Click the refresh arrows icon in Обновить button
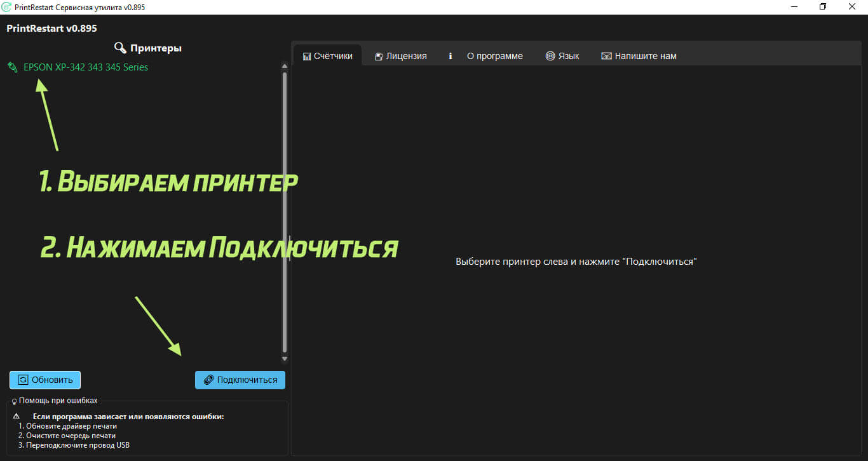The image size is (868, 461). pos(24,380)
